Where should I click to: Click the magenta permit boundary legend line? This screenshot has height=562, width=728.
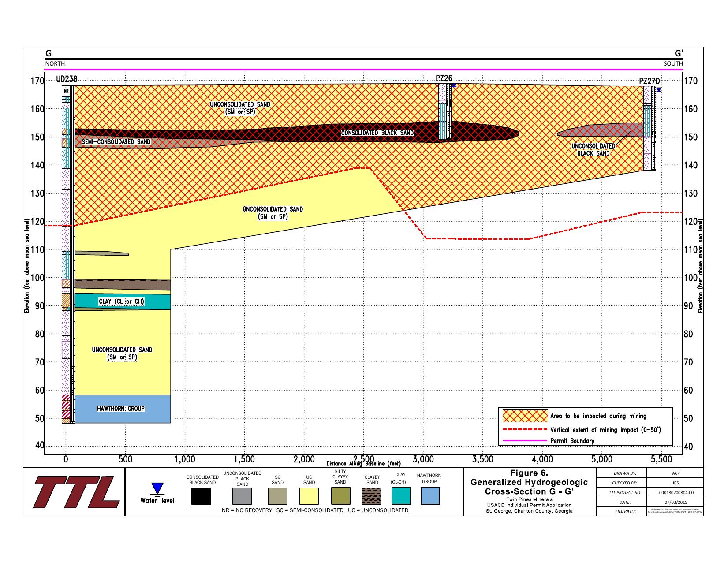tap(525, 441)
